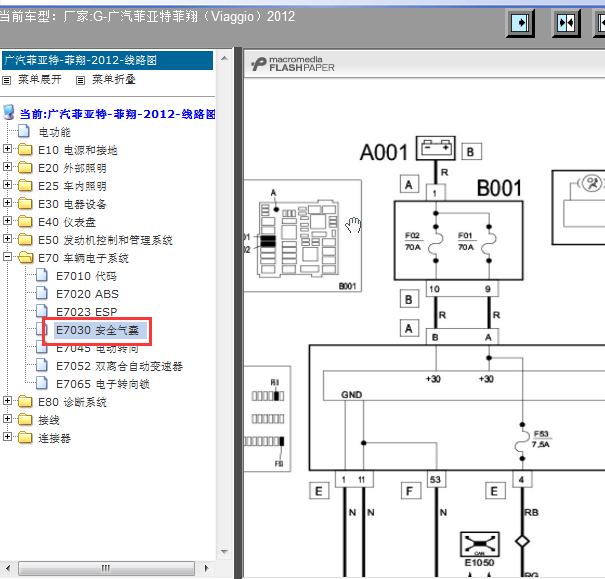Click the computer icon beside the current root node
This screenshot has width=605, height=579.
tap(9, 113)
